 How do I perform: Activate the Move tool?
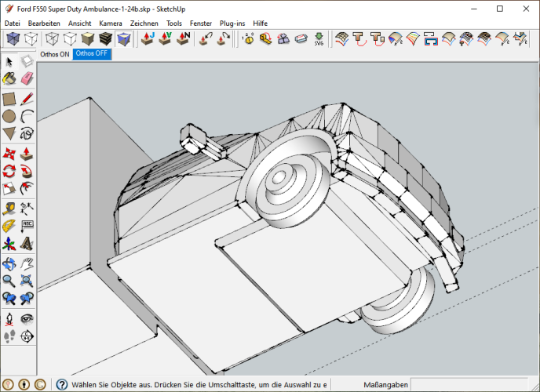point(9,154)
